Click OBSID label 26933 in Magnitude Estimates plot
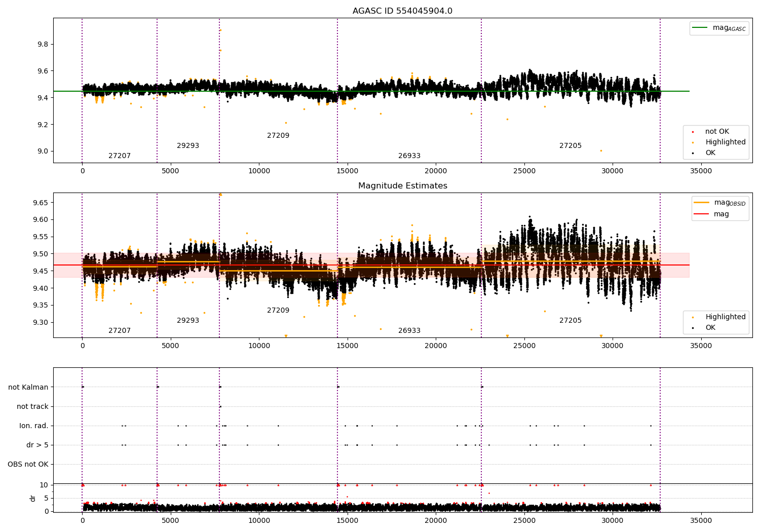 [x=409, y=331]
